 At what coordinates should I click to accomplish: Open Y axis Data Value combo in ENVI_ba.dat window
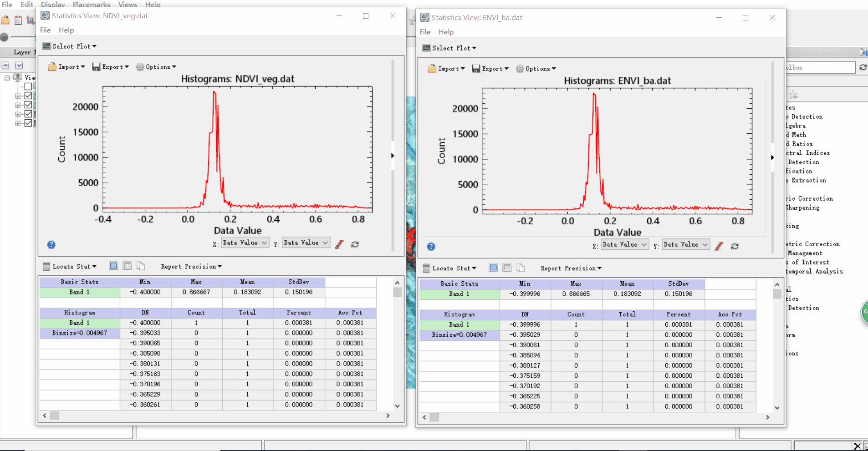coord(686,245)
